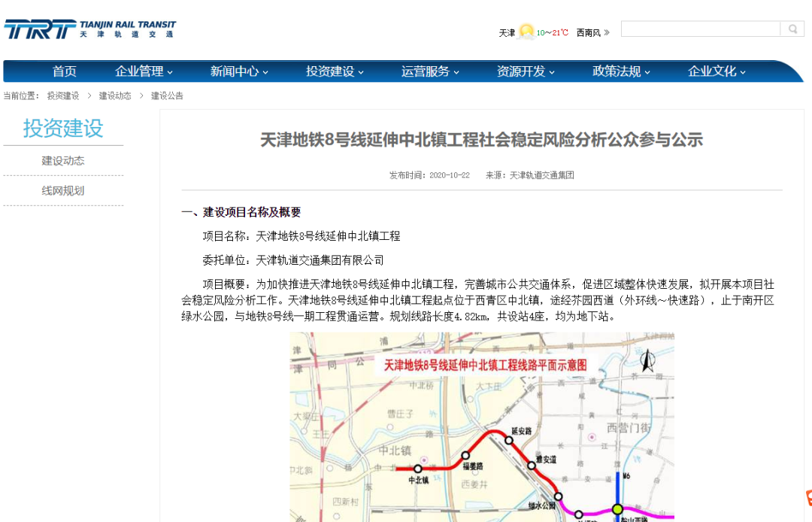Click the double arrow after 西南风
Screen dimensions: 812x522
pyautogui.click(x=607, y=32)
